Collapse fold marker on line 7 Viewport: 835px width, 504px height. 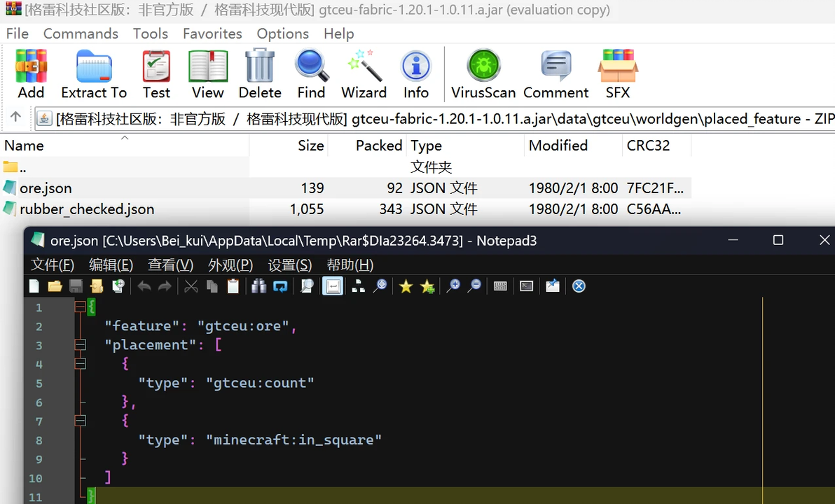click(x=80, y=421)
